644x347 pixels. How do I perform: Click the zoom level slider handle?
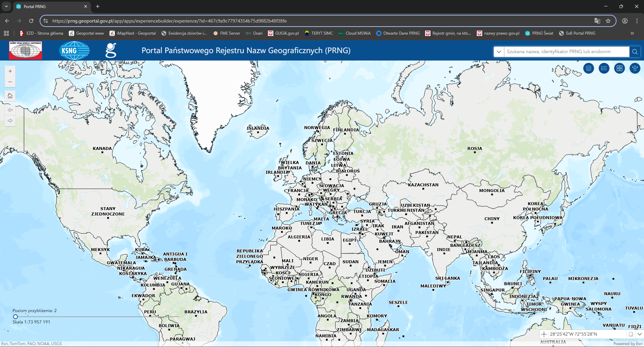15,317
